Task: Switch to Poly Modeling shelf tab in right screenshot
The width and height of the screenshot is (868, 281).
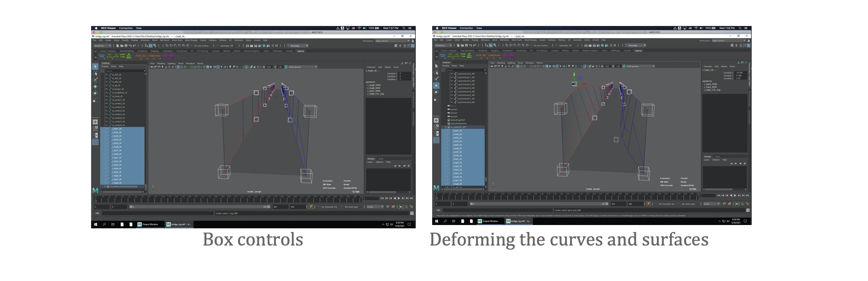Action: click(x=467, y=51)
